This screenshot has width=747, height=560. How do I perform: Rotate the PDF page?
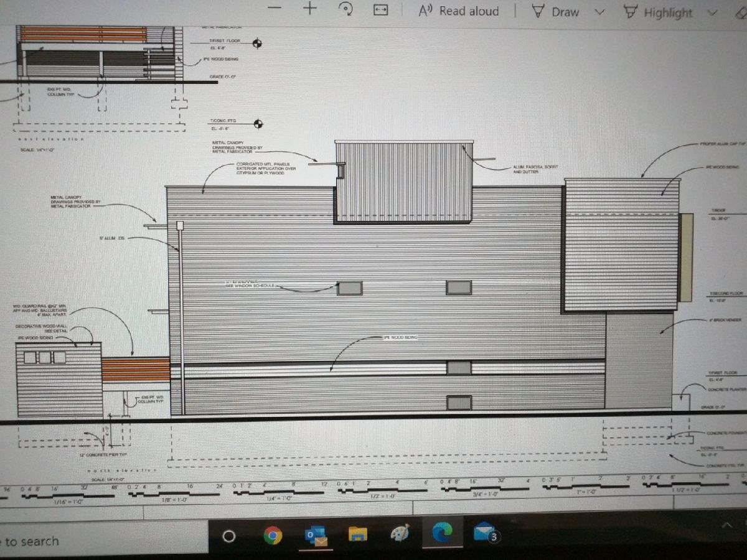point(346,9)
